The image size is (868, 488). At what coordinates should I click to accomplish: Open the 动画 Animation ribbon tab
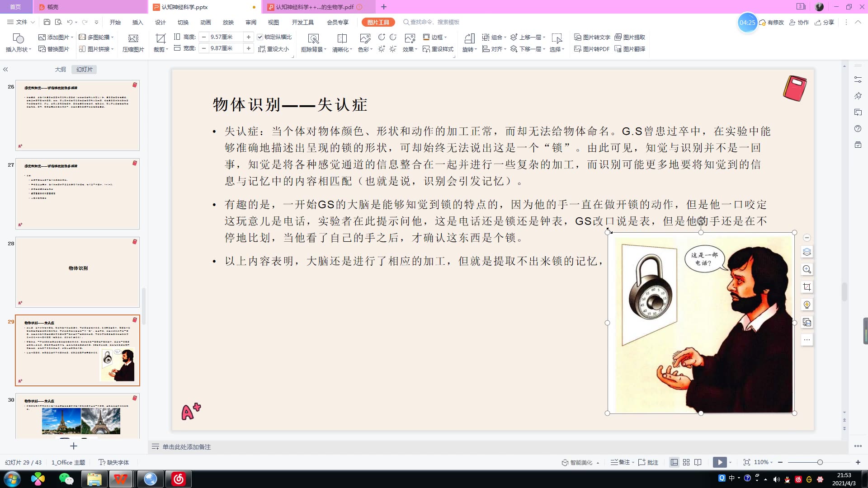(x=206, y=22)
